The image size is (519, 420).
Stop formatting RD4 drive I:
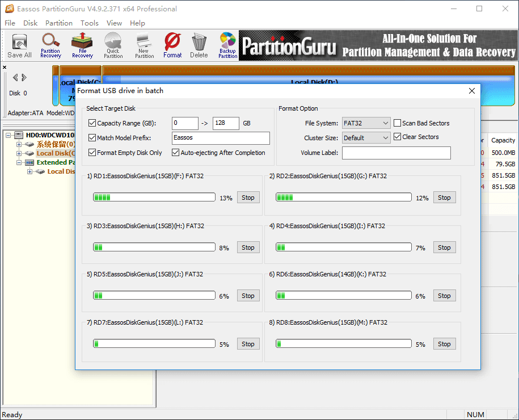click(445, 247)
